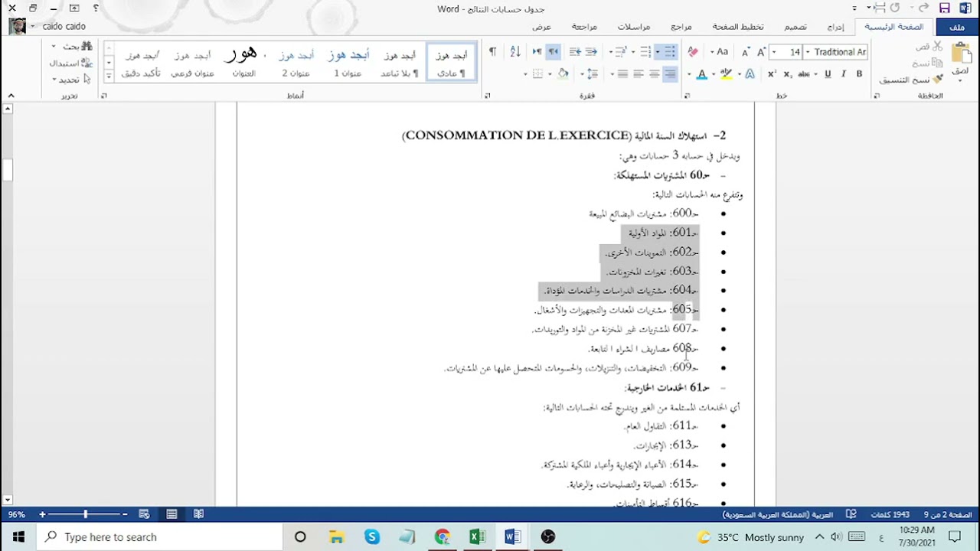The width and height of the screenshot is (980, 551).
Task: Increase font size (large A)
Action: pos(761,52)
